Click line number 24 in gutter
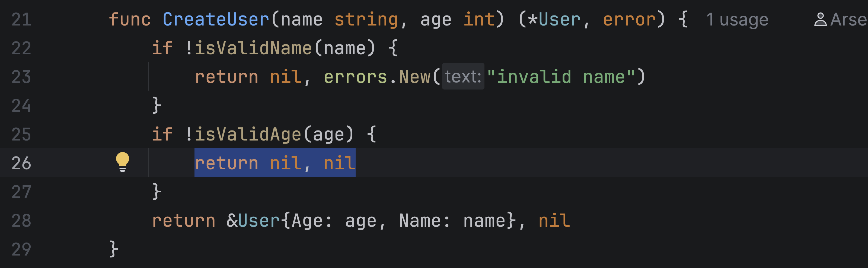 click(x=21, y=106)
